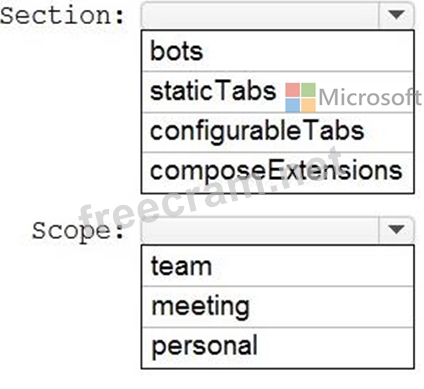Viewport: 424px width, 389px height.
Task: Click the green square of Microsoft logo
Action: [308, 90]
